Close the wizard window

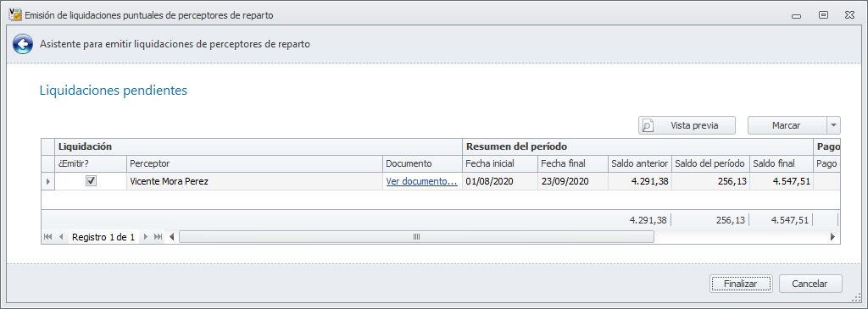point(849,15)
